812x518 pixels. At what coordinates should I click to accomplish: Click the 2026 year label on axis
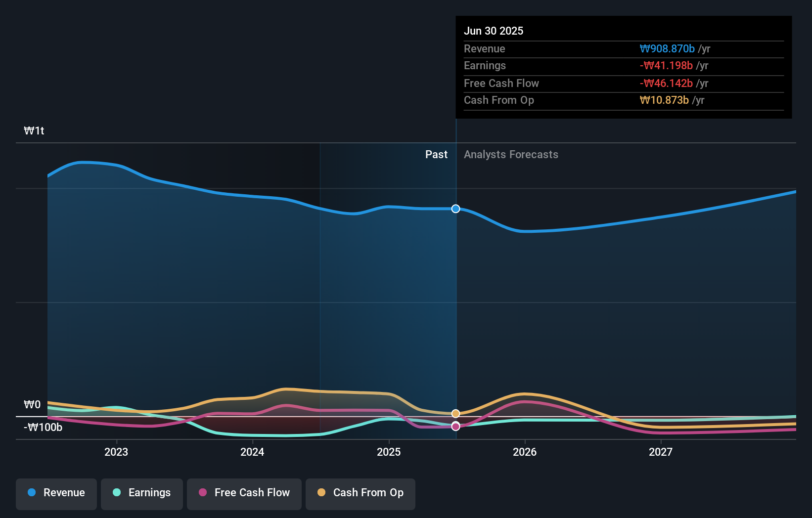pos(526,451)
